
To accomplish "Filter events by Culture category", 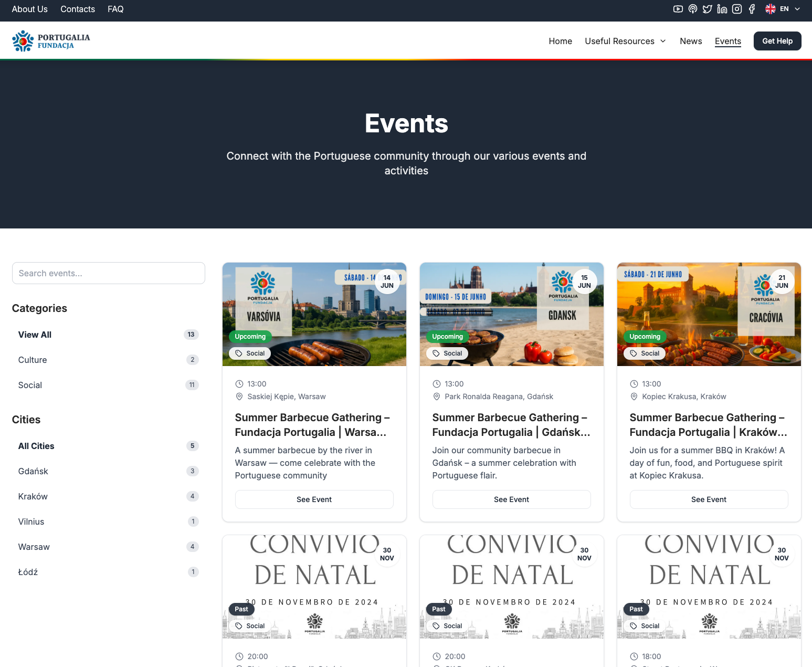I will coord(33,360).
